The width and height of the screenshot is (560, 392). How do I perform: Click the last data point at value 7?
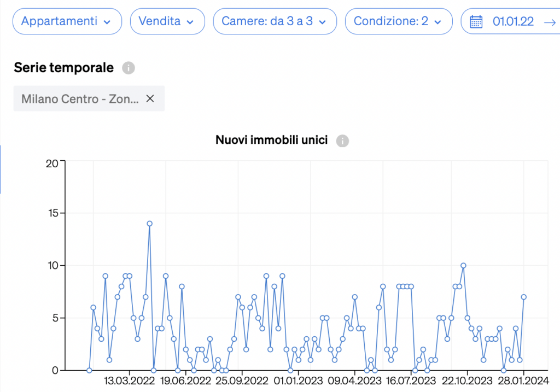click(x=523, y=297)
